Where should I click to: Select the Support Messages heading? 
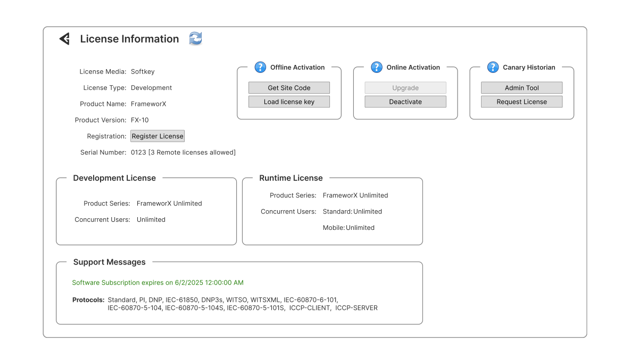(x=109, y=262)
